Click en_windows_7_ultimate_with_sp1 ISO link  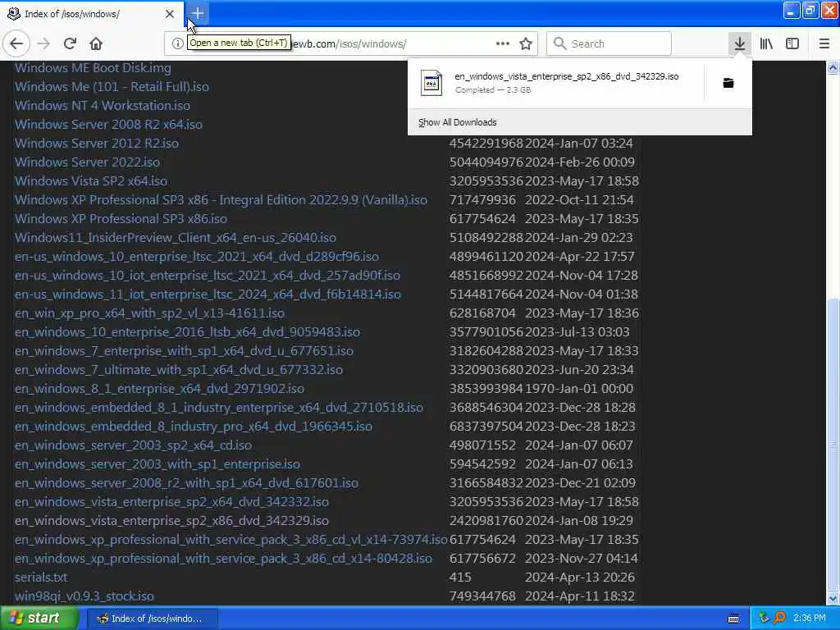tap(178, 370)
